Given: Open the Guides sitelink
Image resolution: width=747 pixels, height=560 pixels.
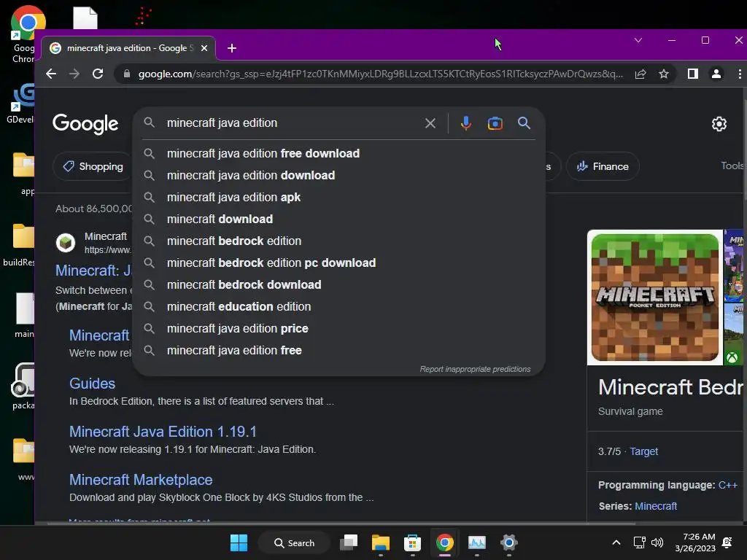Looking at the screenshot, I should point(92,384).
